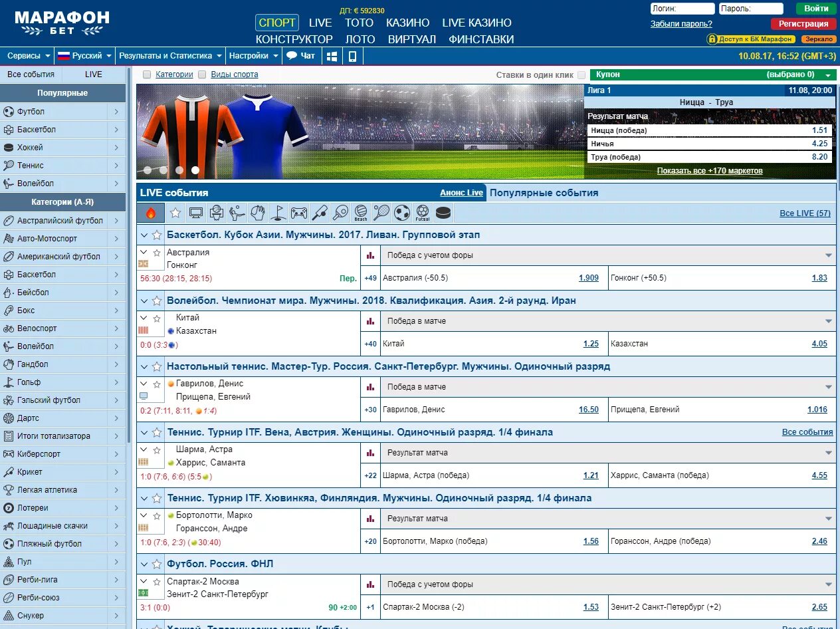840x629 pixels.
Task: Collapse the Волейбол Чемпионат мира category
Action: (x=144, y=301)
